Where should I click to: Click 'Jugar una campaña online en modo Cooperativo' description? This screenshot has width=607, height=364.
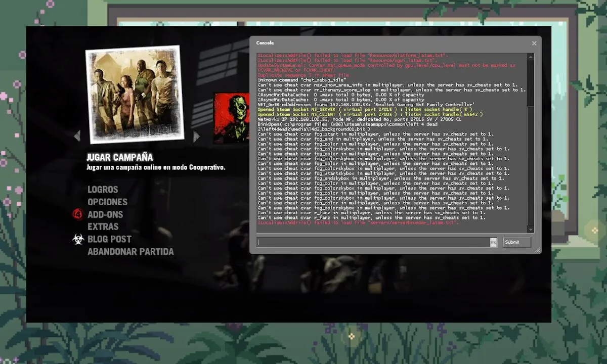[156, 167]
